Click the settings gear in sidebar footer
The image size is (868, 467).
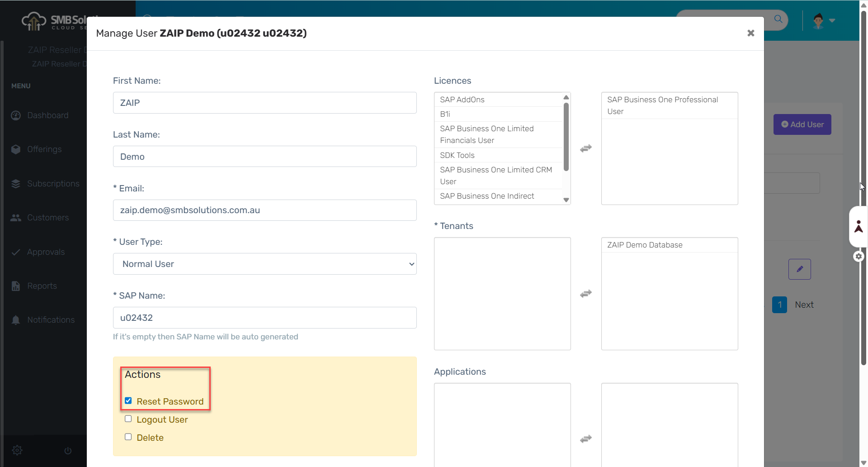(x=17, y=450)
